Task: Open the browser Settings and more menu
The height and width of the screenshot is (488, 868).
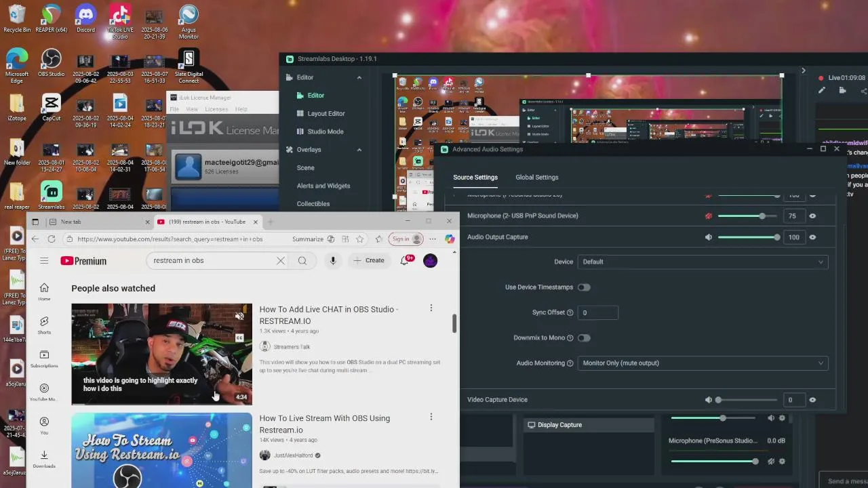Action: click(433, 239)
